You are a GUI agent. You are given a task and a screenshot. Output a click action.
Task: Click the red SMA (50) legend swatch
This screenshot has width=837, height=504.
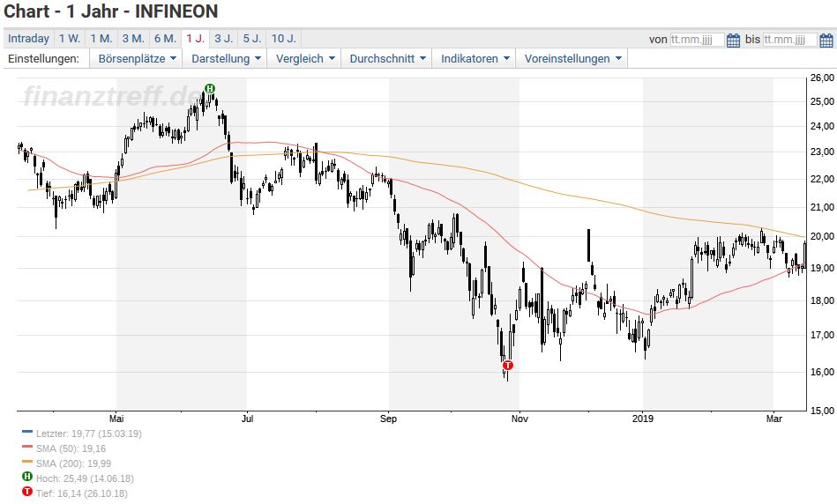point(27,446)
